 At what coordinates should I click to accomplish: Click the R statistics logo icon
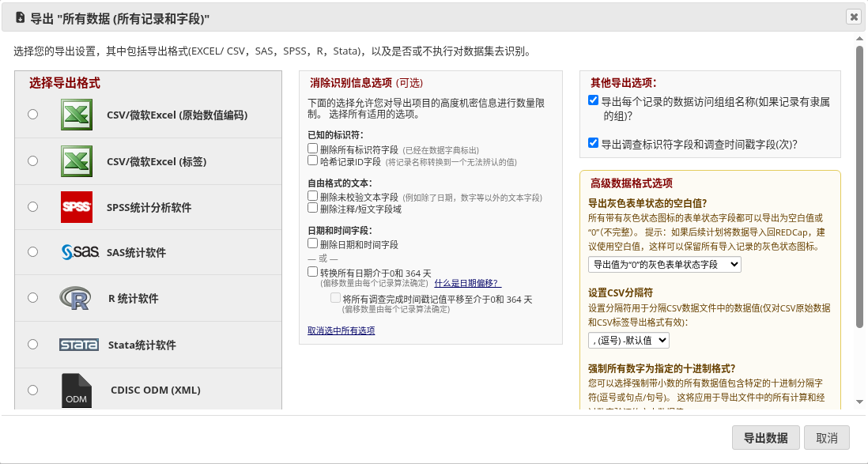point(75,298)
